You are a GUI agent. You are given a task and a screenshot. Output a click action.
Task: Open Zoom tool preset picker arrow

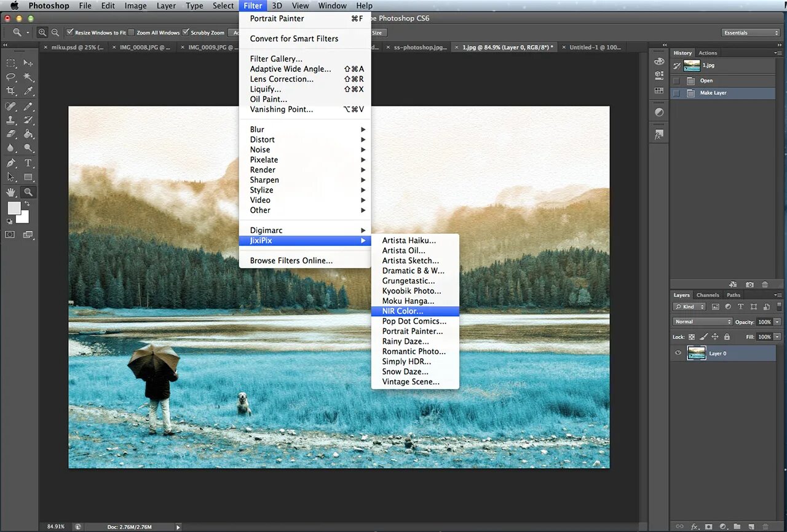click(27, 33)
